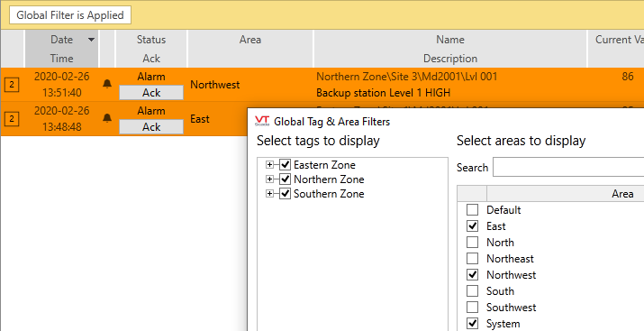Uncheck the Eastern Zone tag checkbox

point(285,165)
